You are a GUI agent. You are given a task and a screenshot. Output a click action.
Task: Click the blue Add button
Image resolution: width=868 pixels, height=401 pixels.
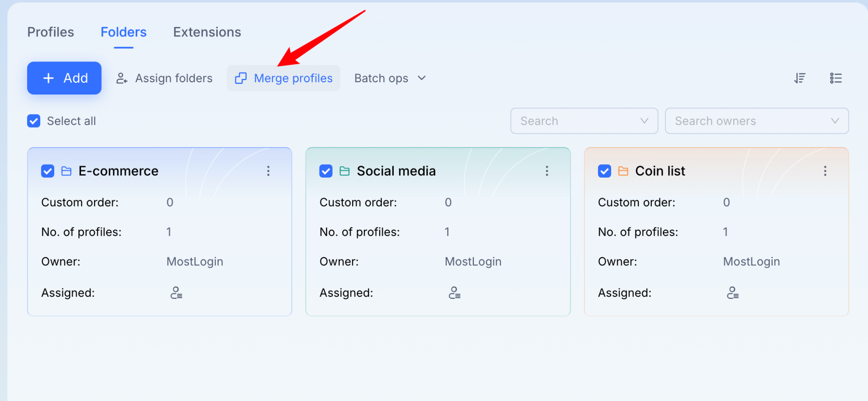point(64,78)
